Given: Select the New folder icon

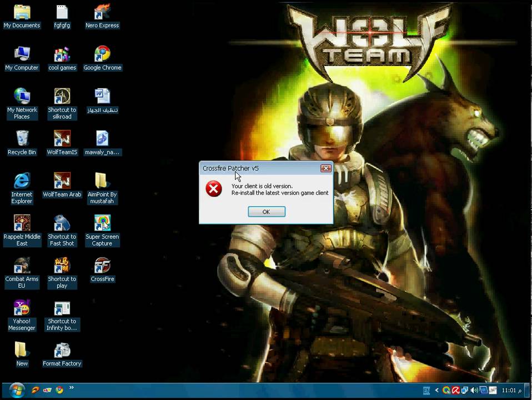Looking at the screenshot, I should coord(22,354).
